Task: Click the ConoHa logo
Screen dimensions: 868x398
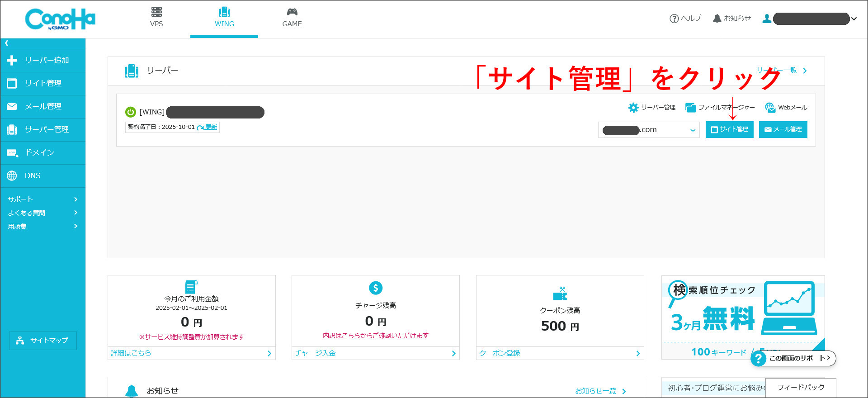Action: click(x=60, y=19)
